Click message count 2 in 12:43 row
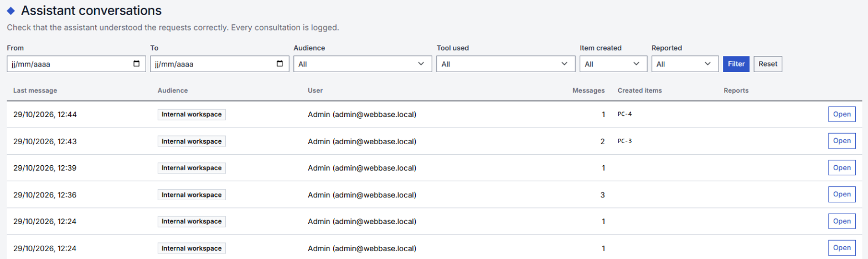The image size is (868, 259). 602,141
